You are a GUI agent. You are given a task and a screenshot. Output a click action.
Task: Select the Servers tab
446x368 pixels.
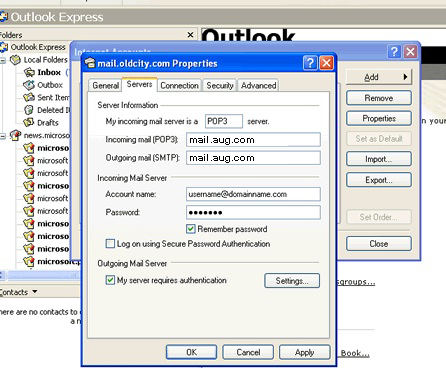tap(139, 84)
